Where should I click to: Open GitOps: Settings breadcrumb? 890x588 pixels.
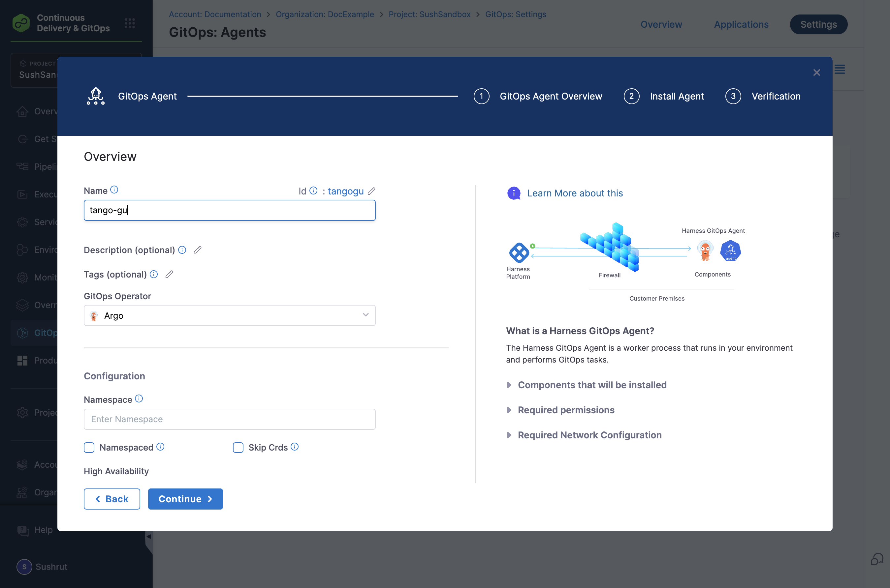pos(516,14)
